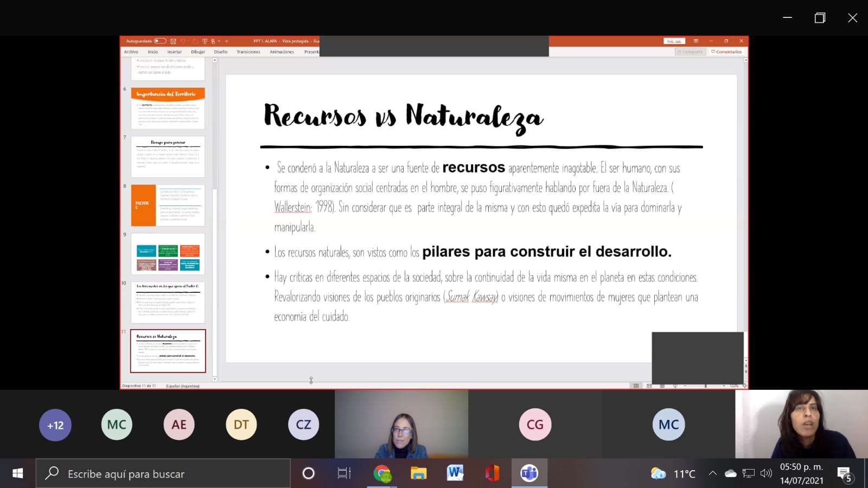This screenshot has height=488, width=868.
Task: Open File Explorer from taskbar
Action: 418,473
